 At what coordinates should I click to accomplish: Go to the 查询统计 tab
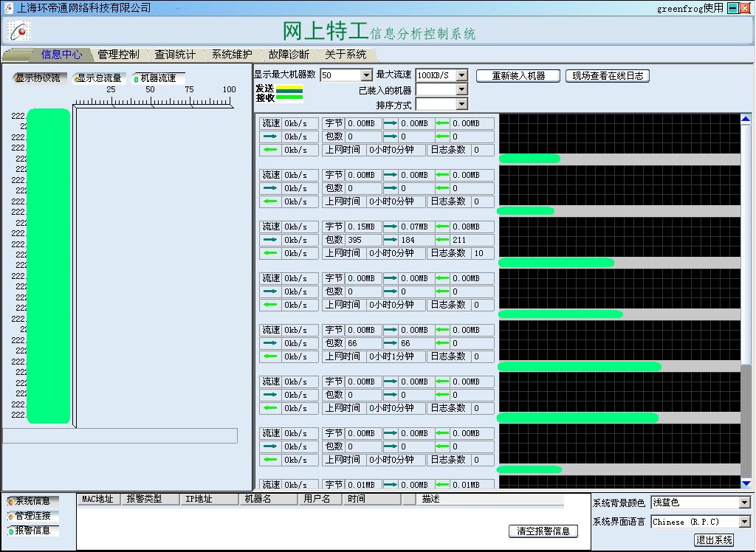click(x=175, y=55)
